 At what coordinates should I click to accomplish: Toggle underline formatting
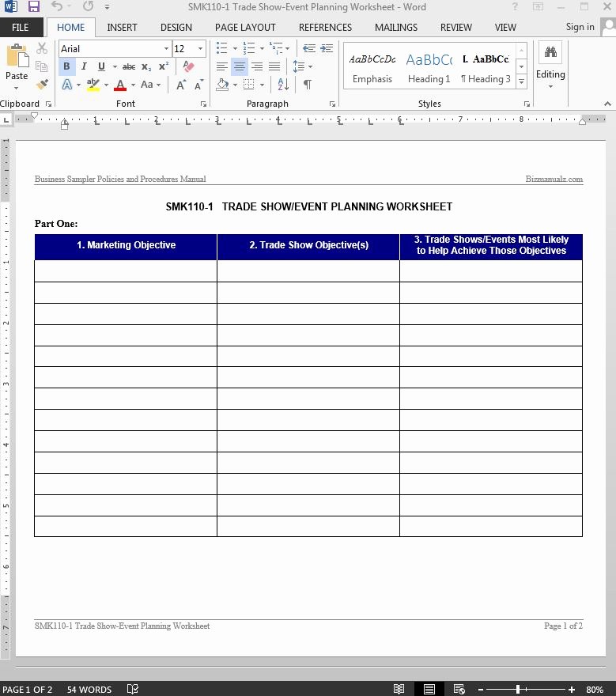pyautogui.click(x=101, y=66)
